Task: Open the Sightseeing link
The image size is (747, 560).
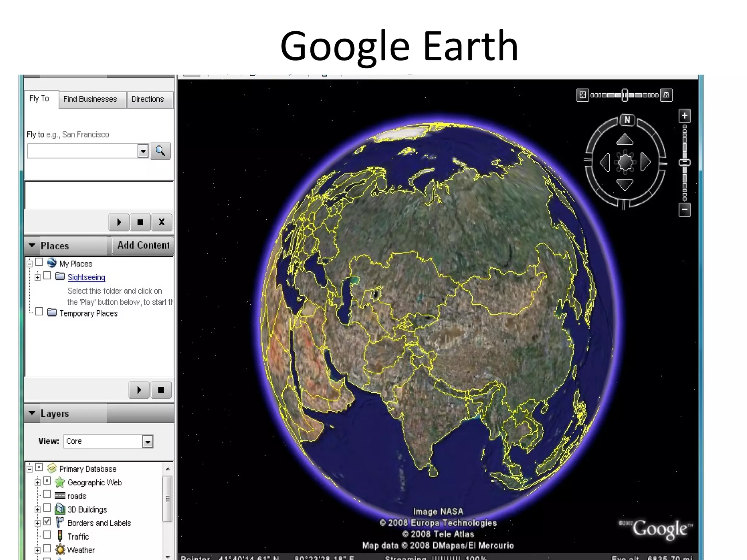Action: pos(86,277)
